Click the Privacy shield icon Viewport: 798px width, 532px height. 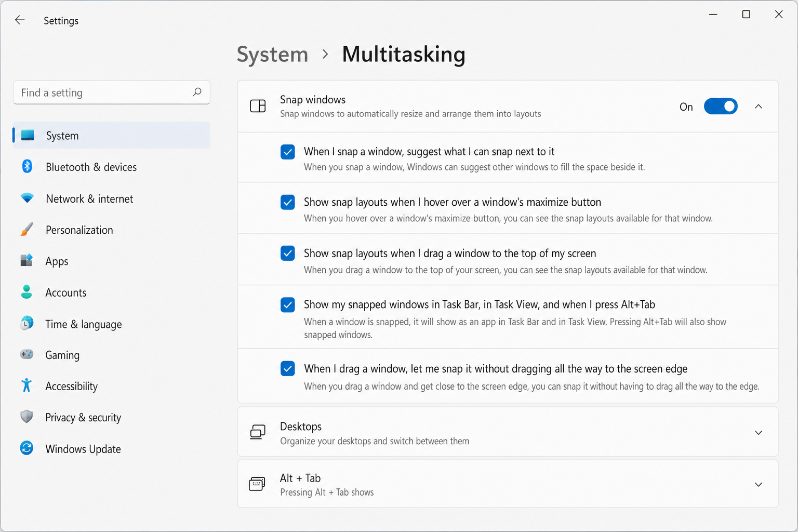tap(26, 417)
